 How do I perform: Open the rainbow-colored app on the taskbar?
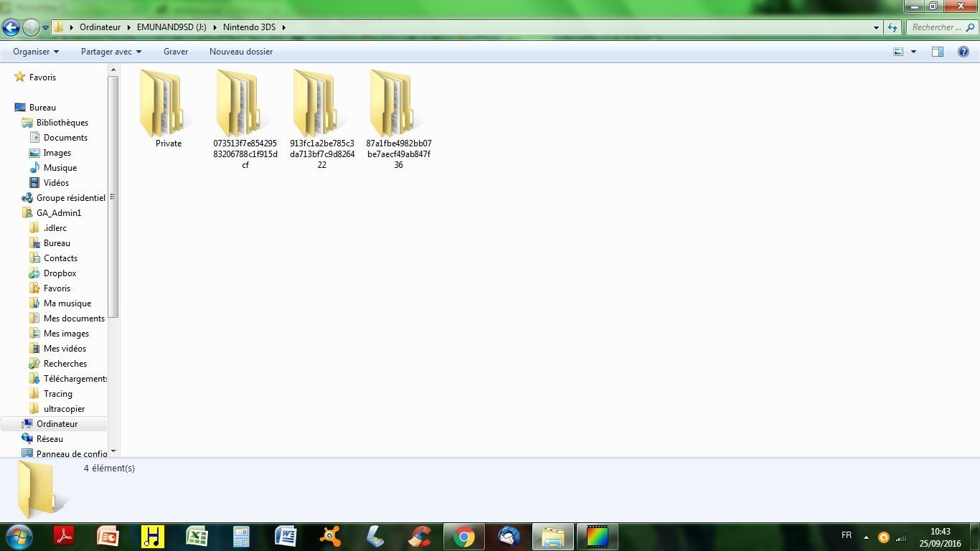click(598, 536)
